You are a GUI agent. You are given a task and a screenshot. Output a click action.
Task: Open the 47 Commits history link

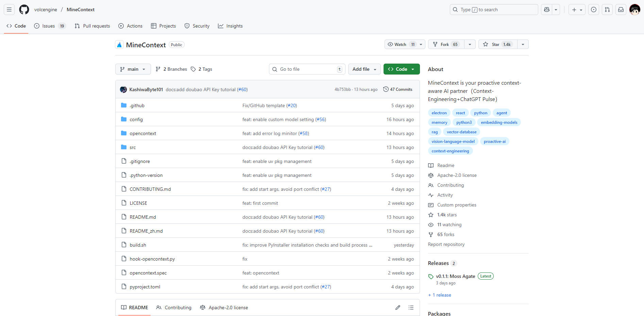[397, 89]
